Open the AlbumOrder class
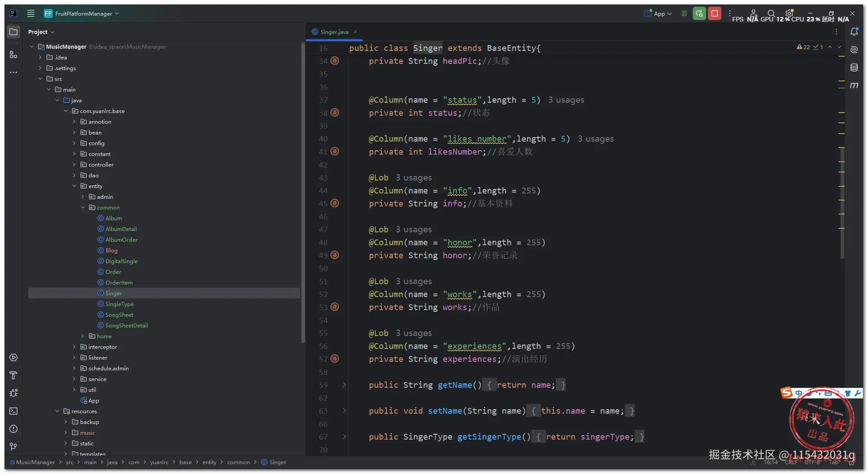 [x=122, y=239]
